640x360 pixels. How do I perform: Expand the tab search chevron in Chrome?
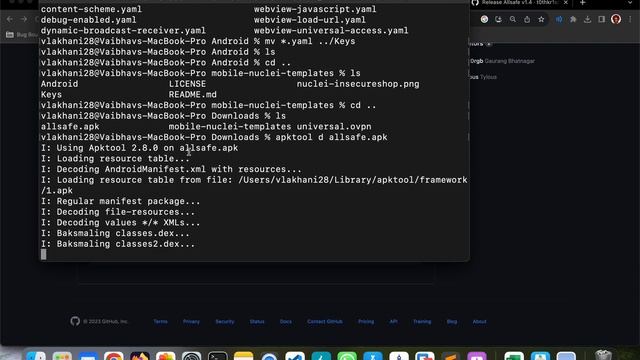coord(630,3)
